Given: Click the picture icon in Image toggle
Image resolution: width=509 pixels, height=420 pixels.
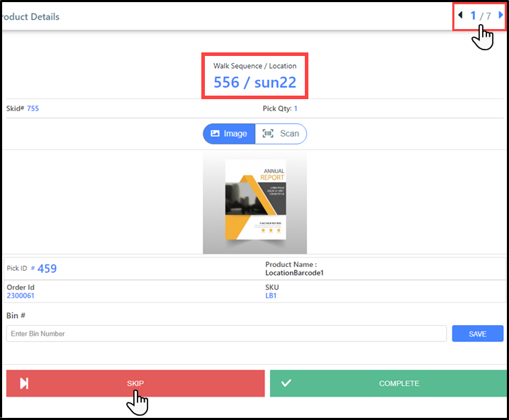Looking at the screenshot, I should pyautogui.click(x=215, y=134).
